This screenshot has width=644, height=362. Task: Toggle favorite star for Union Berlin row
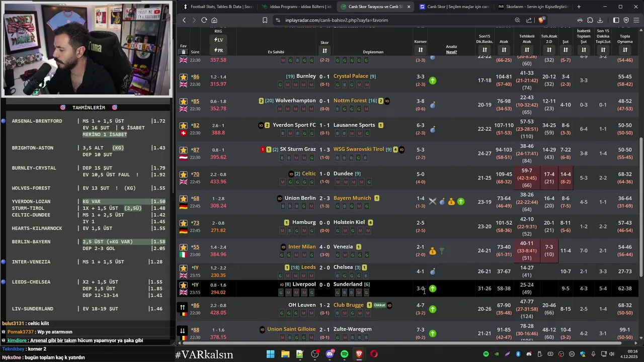[183, 199]
